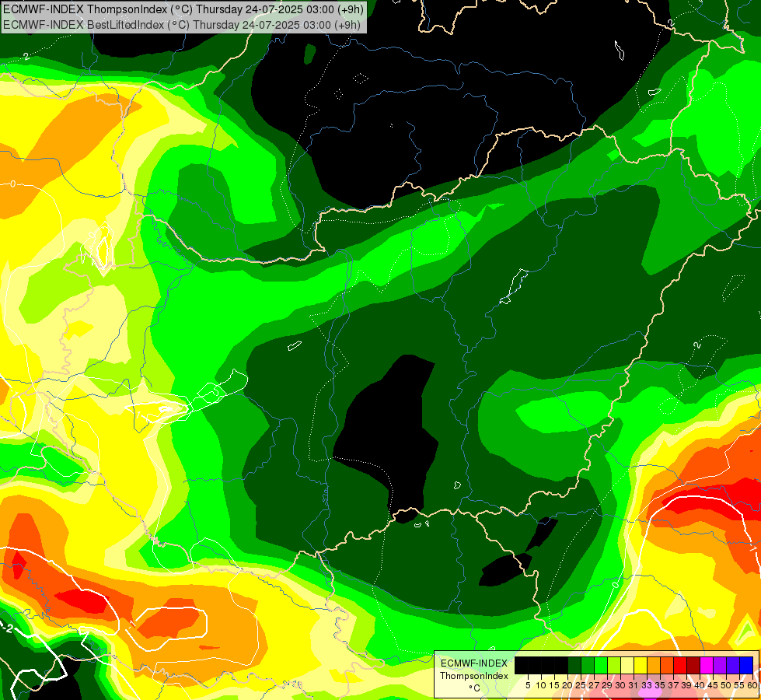The image size is (761, 700).
Task: Select the legend scale value 50
Action: pos(726,685)
